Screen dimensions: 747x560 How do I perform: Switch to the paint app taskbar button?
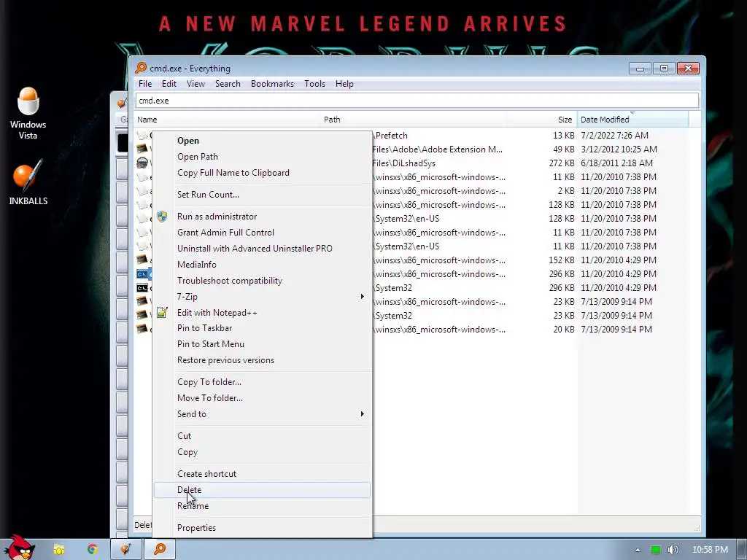pos(125,549)
